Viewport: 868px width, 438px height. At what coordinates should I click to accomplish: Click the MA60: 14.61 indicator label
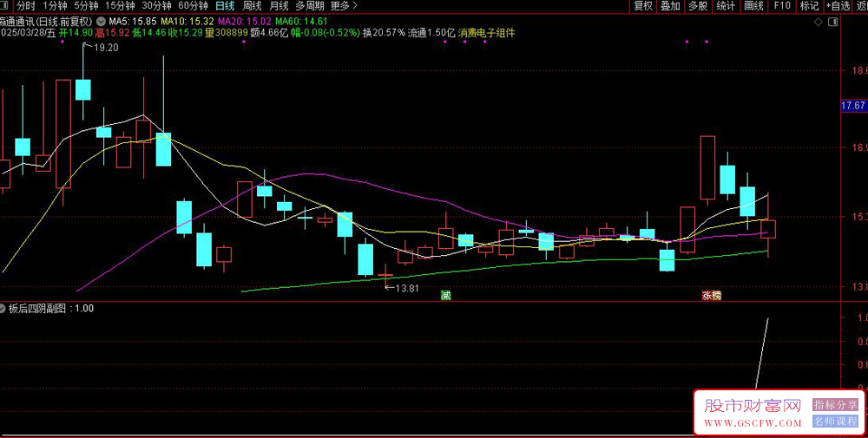click(302, 22)
